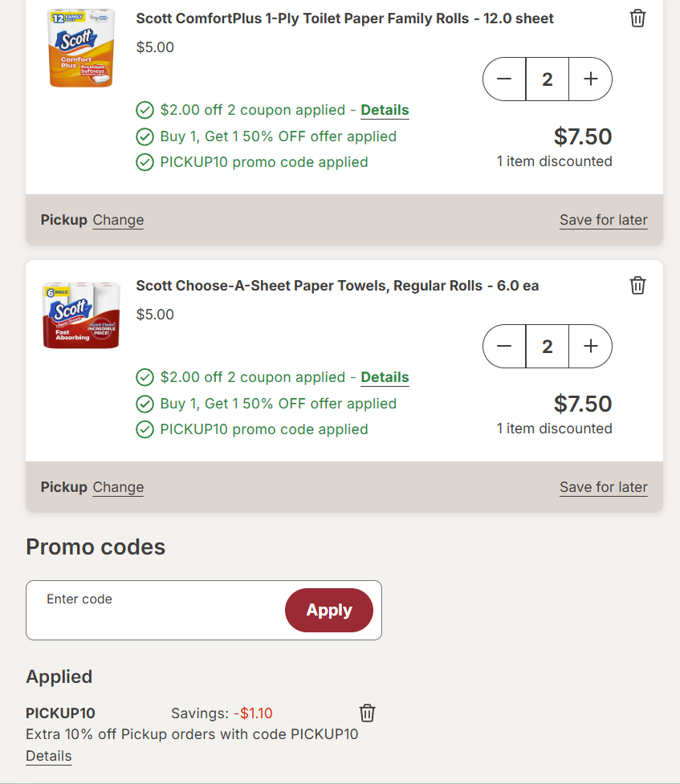The width and height of the screenshot is (680, 784).
Task: Remove the applied PICKUP10 promo code
Action: pos(367,713)
